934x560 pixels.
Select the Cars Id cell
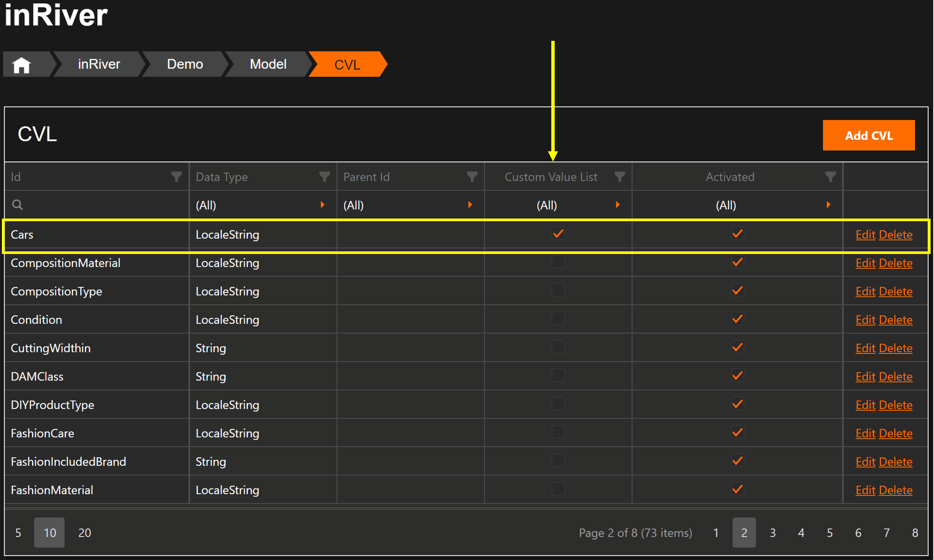pyautogui.click(x=97, y=234)
